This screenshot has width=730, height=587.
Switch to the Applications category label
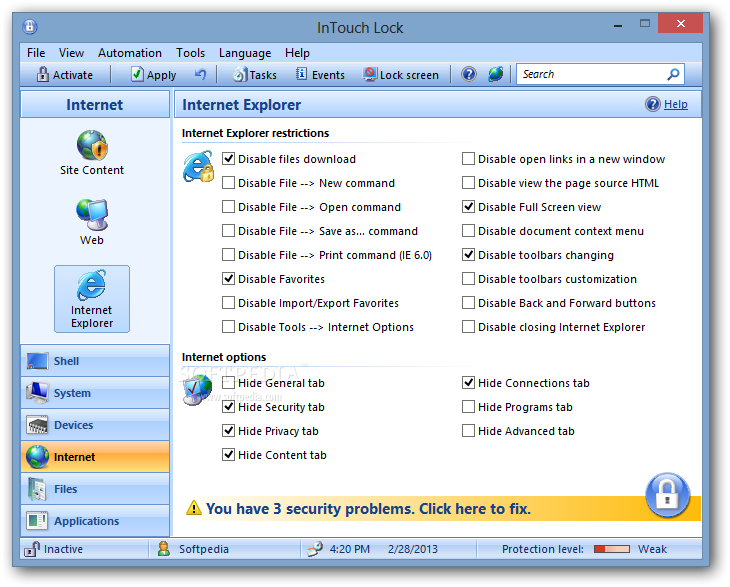pos(87,521)
